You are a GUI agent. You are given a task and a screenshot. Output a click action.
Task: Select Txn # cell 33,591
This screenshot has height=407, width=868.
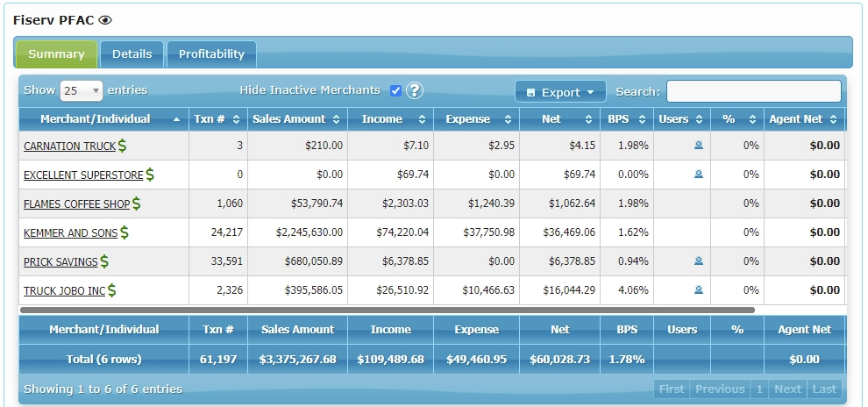pos(218,261)
